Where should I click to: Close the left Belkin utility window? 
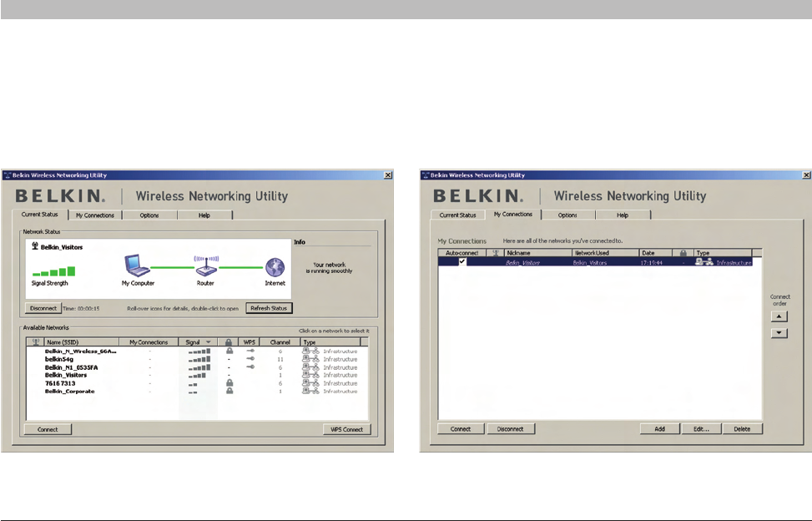tap(388, 175)
